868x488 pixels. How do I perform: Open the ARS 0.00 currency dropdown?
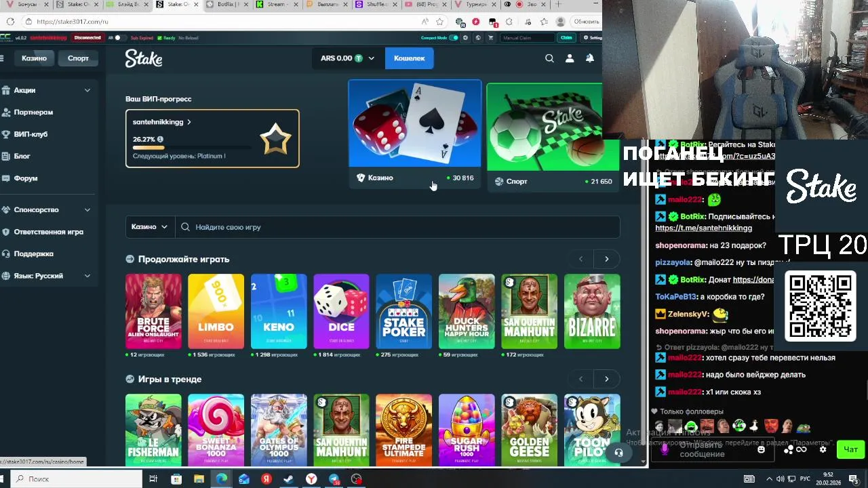tap(347, 58)
